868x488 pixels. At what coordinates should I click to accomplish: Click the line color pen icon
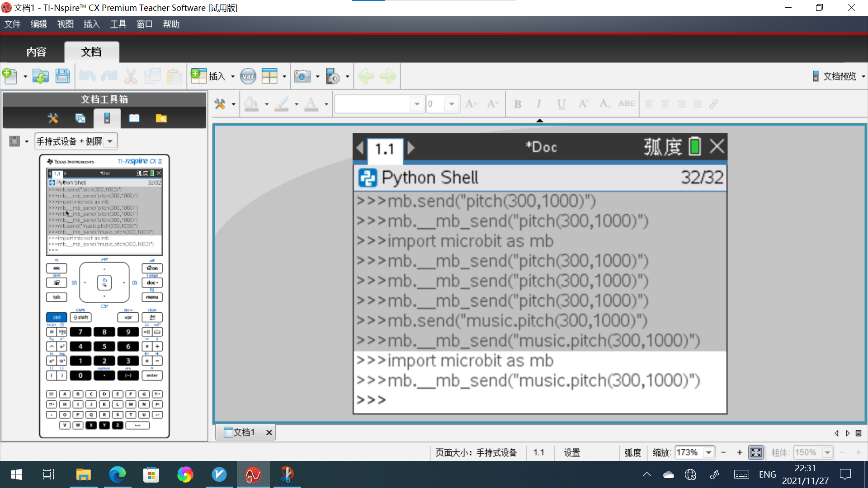click(x=281, y=104)
